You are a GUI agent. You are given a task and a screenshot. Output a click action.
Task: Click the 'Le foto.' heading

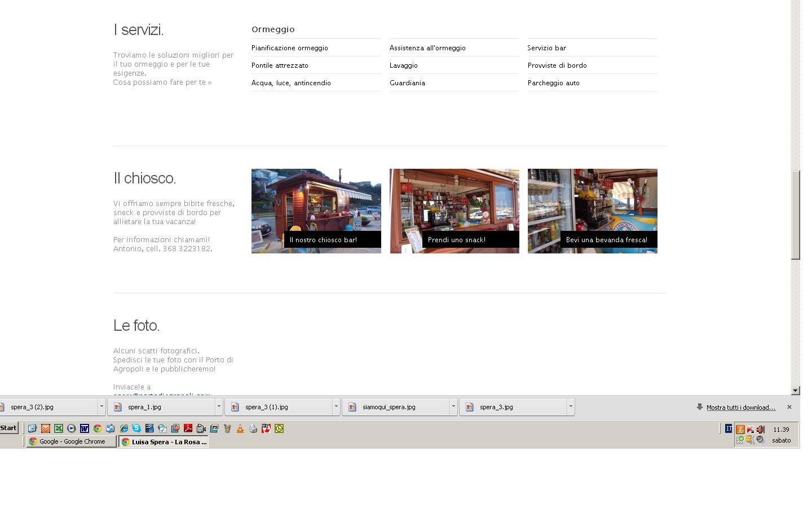pyautogui.click(x=136, y=326)
